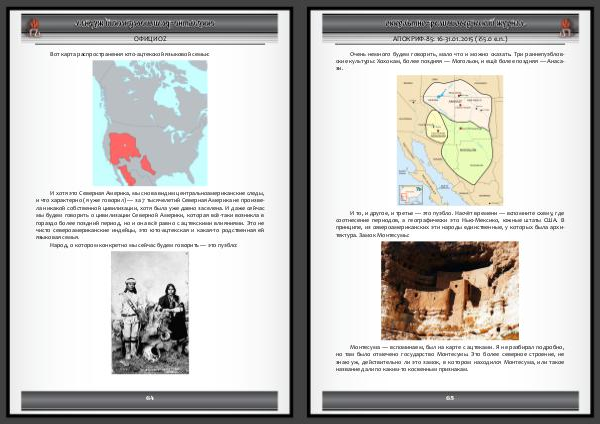Select the Montezuma Castle cliff dwelling photo
The image size is (600, 424).
450,284
